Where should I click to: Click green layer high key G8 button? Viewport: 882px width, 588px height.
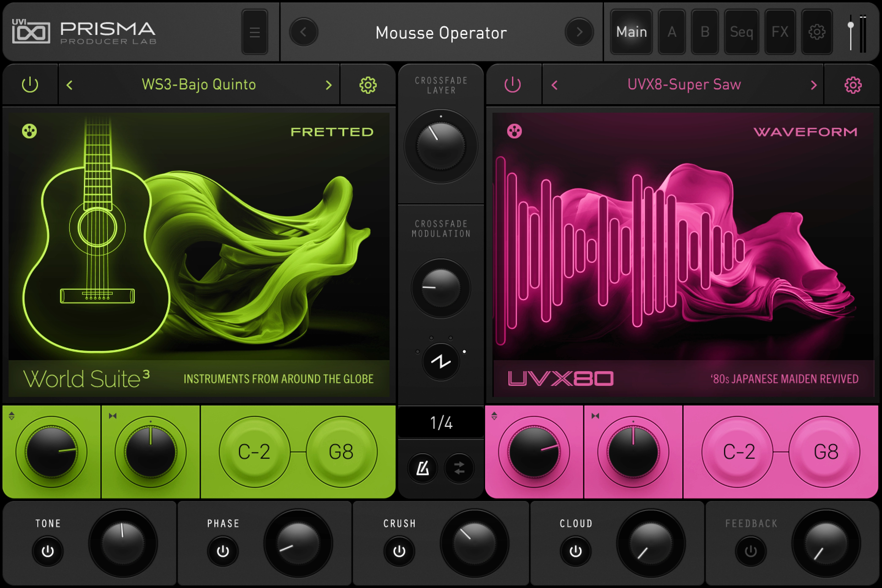coord(342,452)
